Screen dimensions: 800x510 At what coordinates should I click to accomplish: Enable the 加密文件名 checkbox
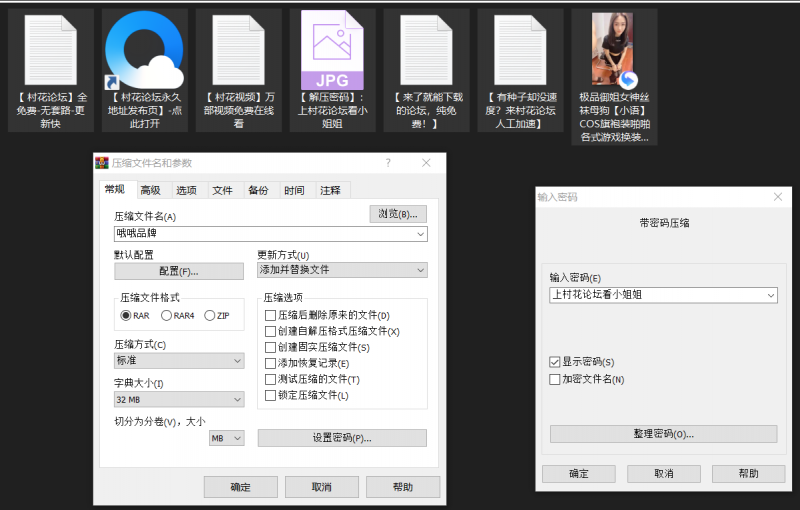pos(555,379)
